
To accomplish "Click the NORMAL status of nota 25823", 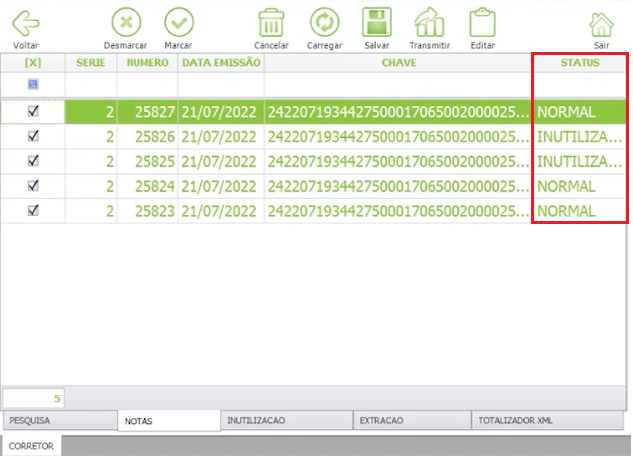I will [x=580, y=211].
